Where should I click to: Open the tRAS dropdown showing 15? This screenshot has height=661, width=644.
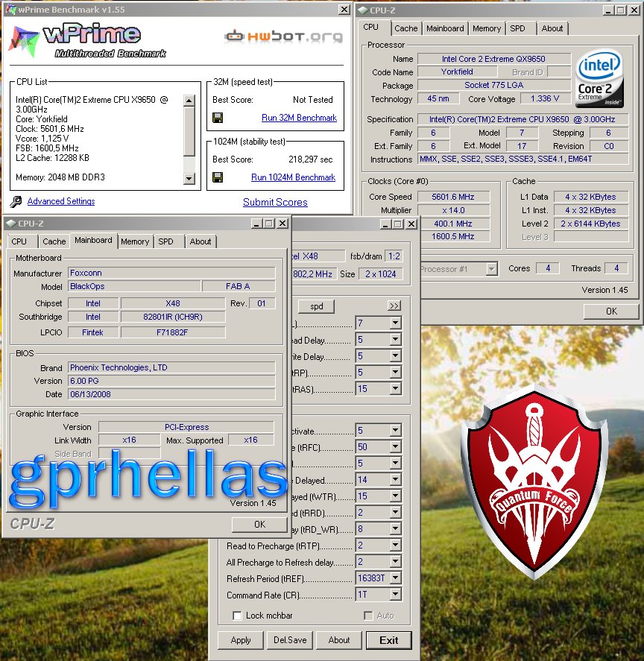[x=395, y=389]
